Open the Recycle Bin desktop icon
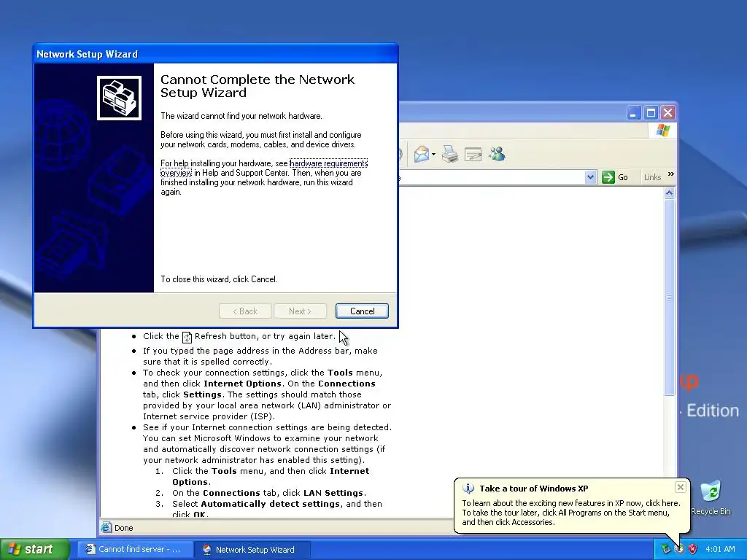Screen dimensions: 747x560 (x=711, y=497)
